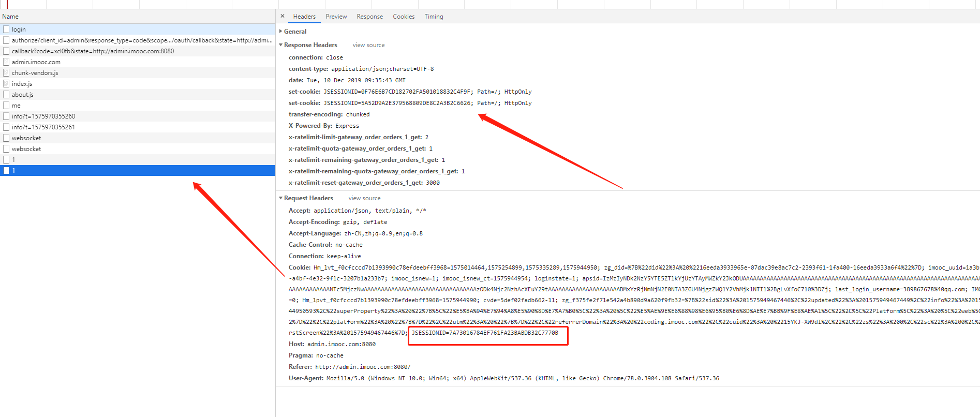
Task: Click the file icon of about.js
Action: coord(6,95)
